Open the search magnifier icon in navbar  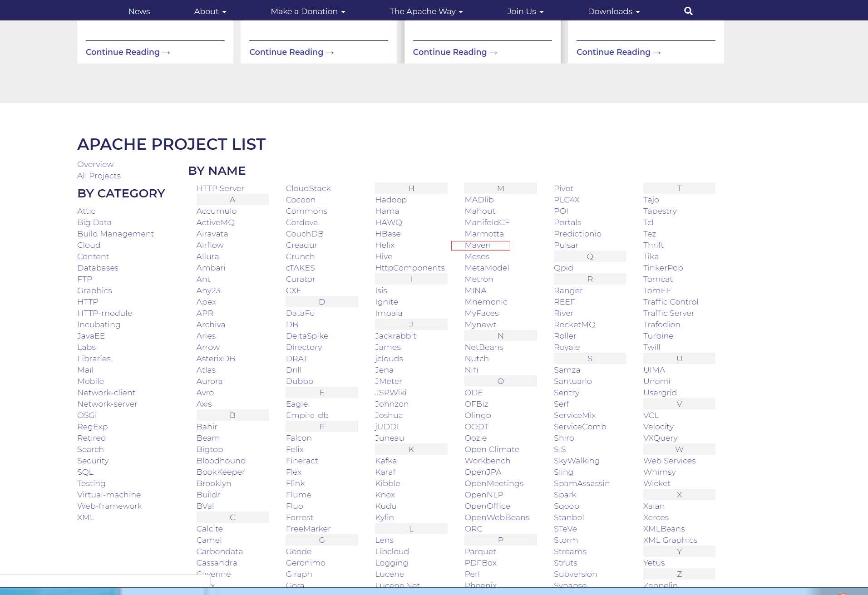coord(688,11)
